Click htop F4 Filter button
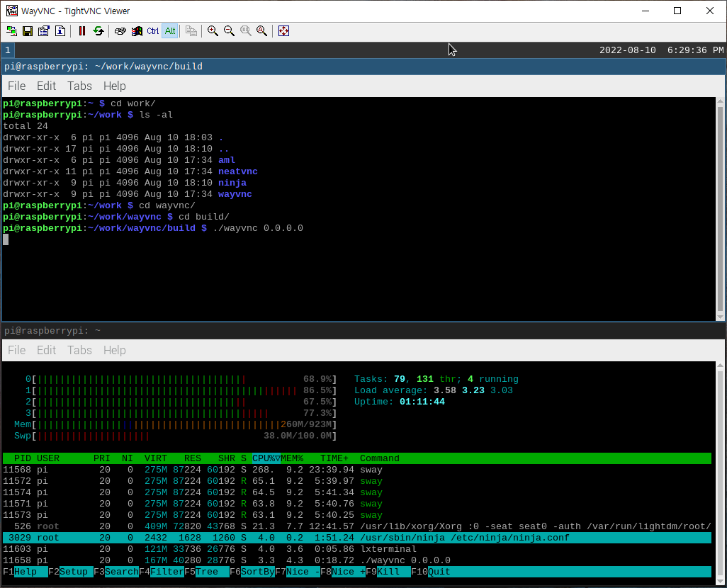 162,572
